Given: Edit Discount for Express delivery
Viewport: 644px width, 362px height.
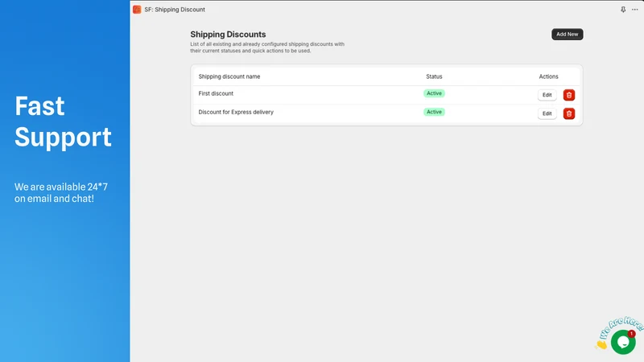Looking at the screenshot, I should 547,113.
